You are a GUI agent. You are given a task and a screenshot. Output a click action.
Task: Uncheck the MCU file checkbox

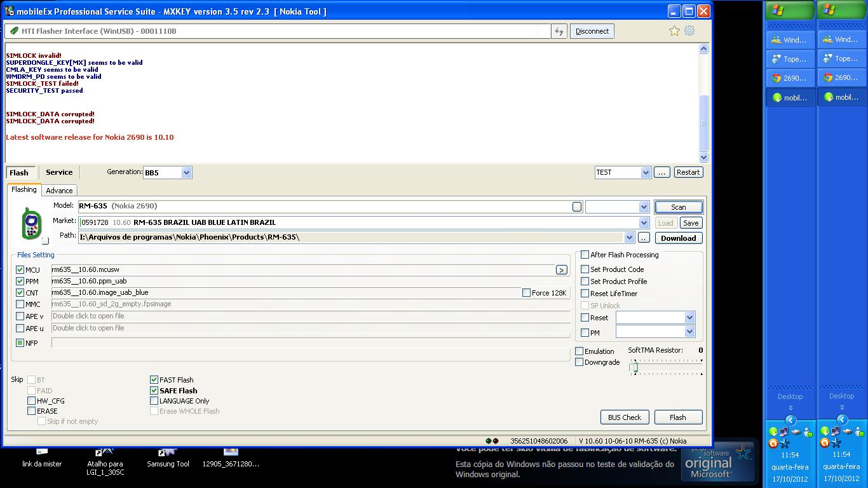(20, 270)
